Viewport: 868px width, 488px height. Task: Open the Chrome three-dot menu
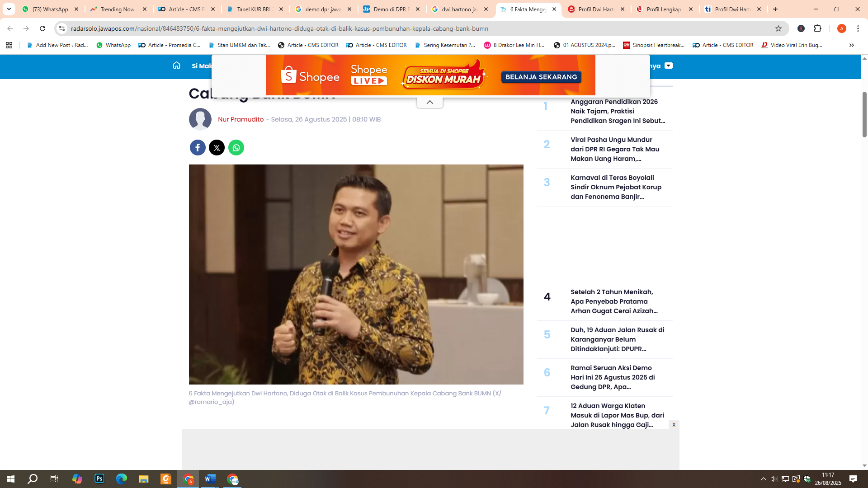pos(858,28)
